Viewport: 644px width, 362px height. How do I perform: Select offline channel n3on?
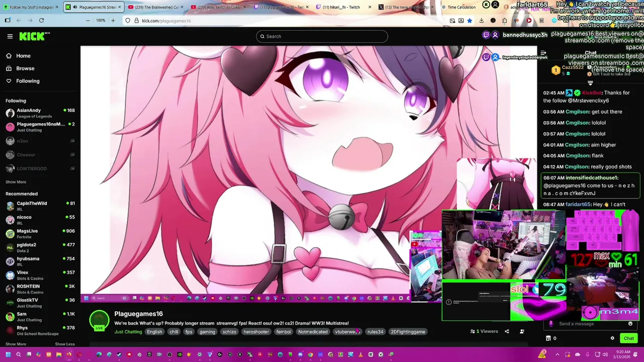[x=40, y=141]
